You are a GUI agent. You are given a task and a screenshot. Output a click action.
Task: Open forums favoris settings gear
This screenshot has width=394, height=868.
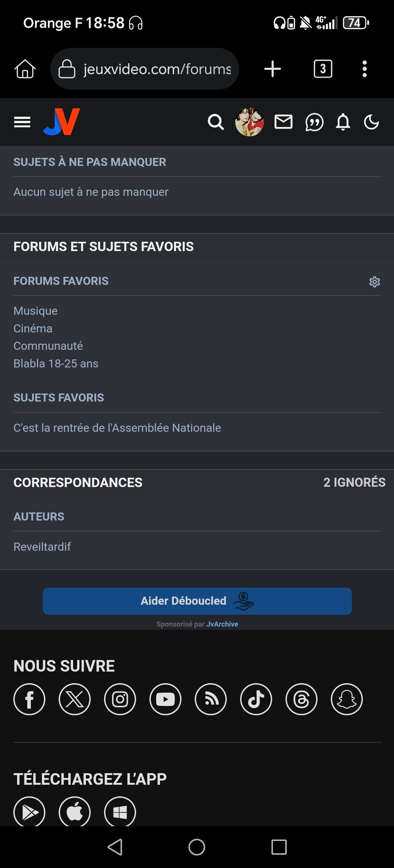coord(374,282)
